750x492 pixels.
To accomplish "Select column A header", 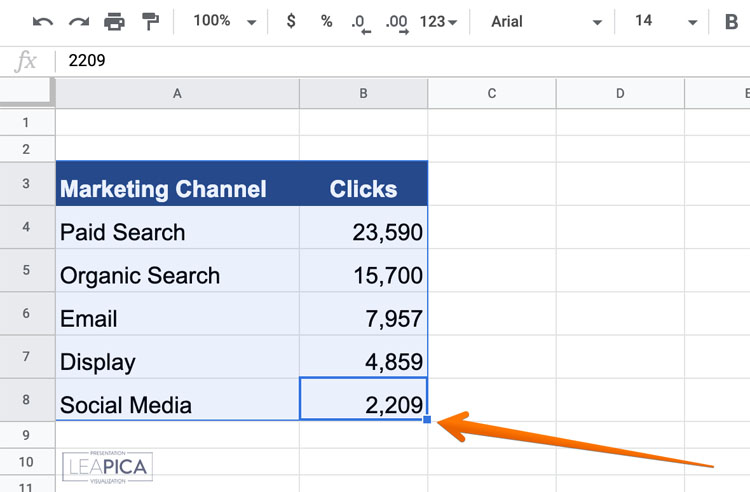I will (x=177, y=94).
